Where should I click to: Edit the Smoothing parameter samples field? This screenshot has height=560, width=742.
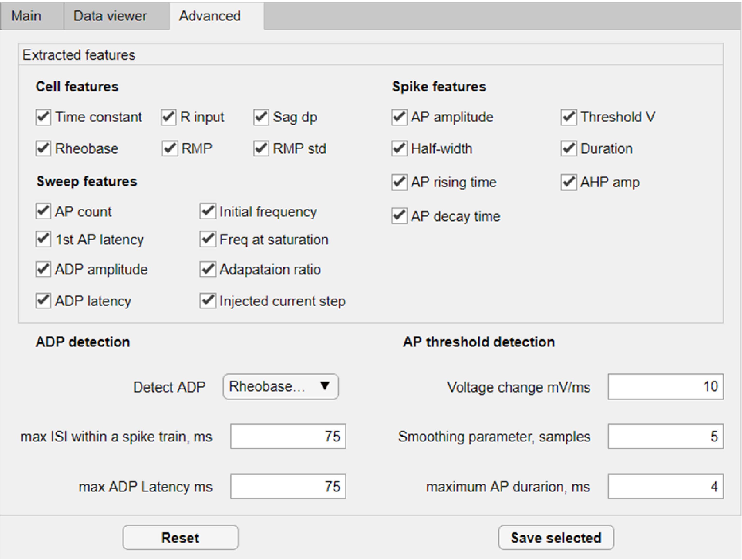click(x=665, y=436)
